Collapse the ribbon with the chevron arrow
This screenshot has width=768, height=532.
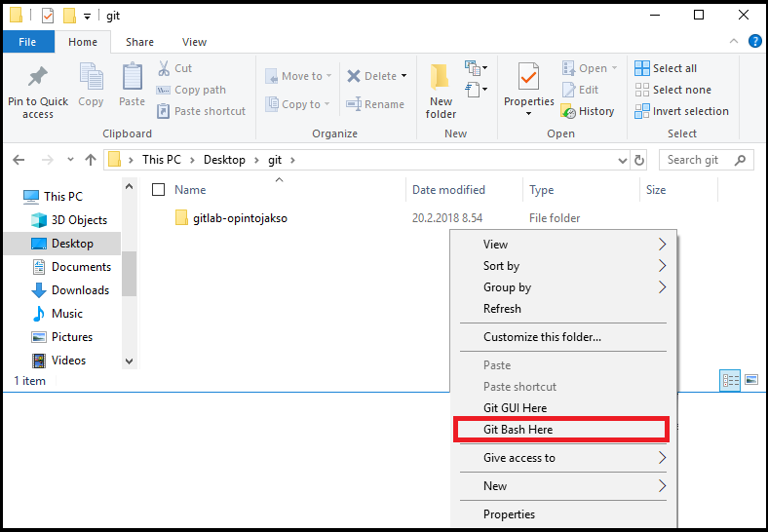point(736,42)
